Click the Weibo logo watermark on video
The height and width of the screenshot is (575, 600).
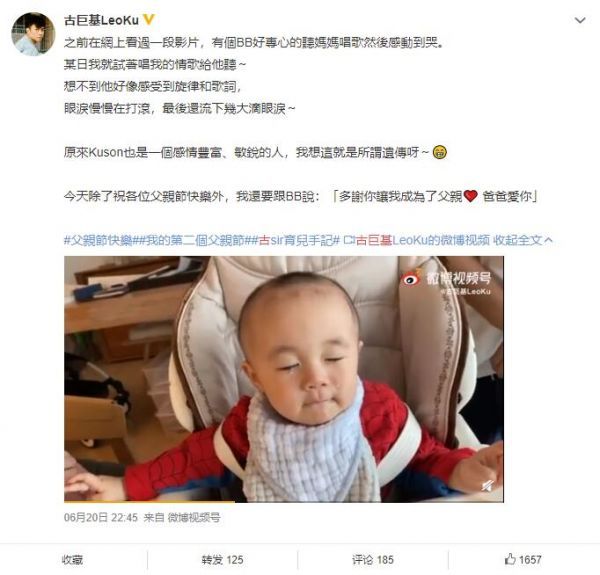pyautogui.click(x=411, y=278)
